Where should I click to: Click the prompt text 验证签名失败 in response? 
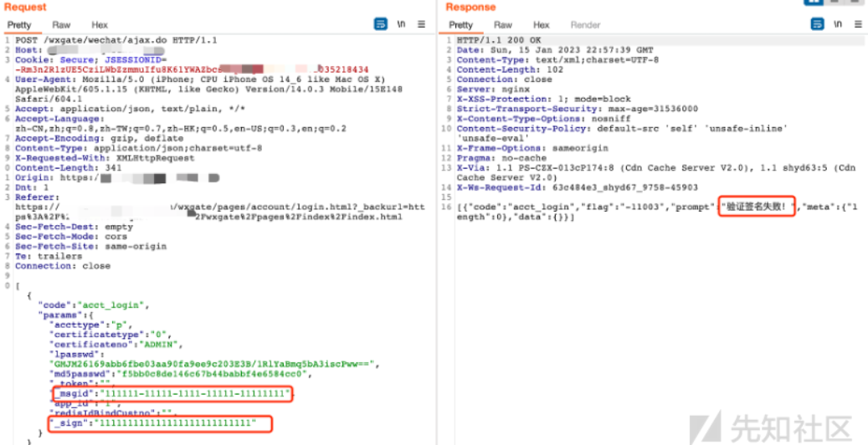coord(757,207)
